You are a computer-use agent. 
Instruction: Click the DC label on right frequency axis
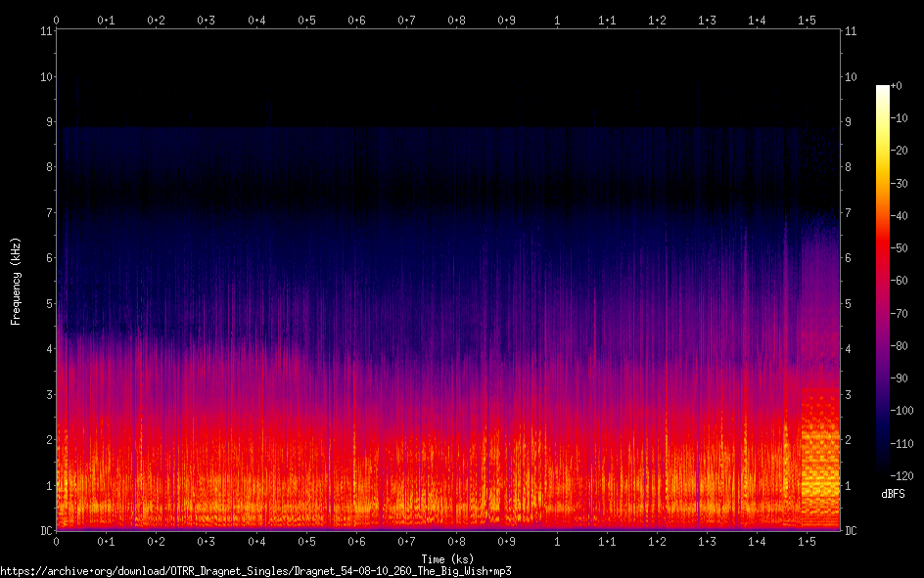click(851, 531)
